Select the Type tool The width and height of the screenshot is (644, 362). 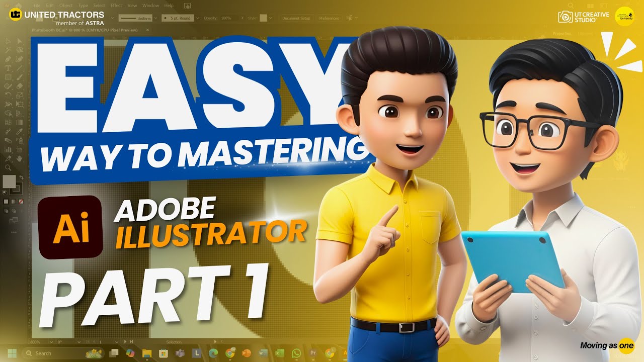coord(8,68)
